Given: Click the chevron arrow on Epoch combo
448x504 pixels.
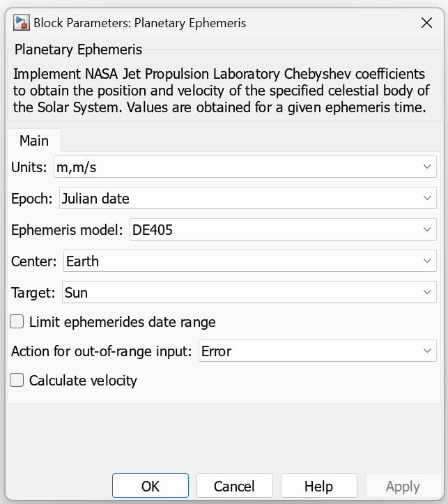Looking at the screenshot, I should 428,199.
